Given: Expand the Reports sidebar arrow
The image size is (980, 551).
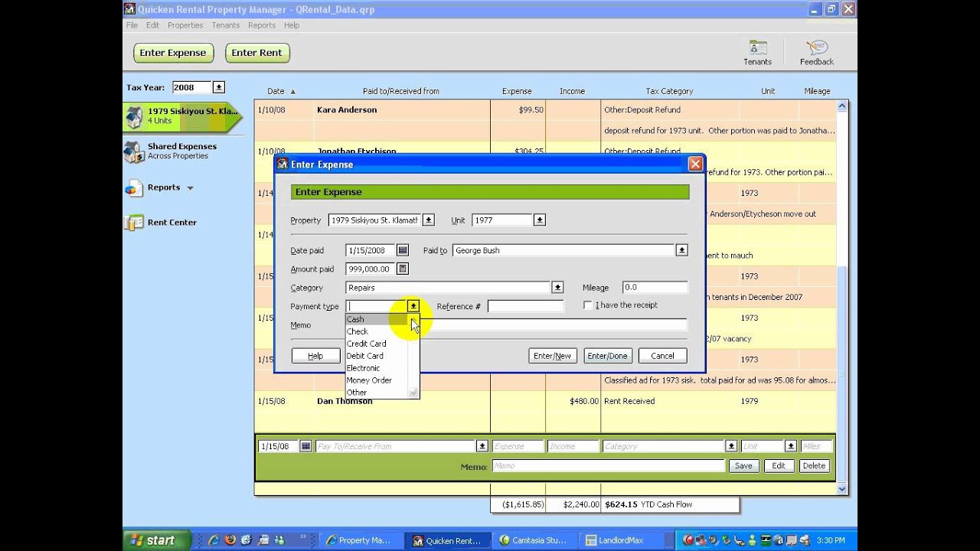Looking at the screenshot, I should [x=190, y=187].
